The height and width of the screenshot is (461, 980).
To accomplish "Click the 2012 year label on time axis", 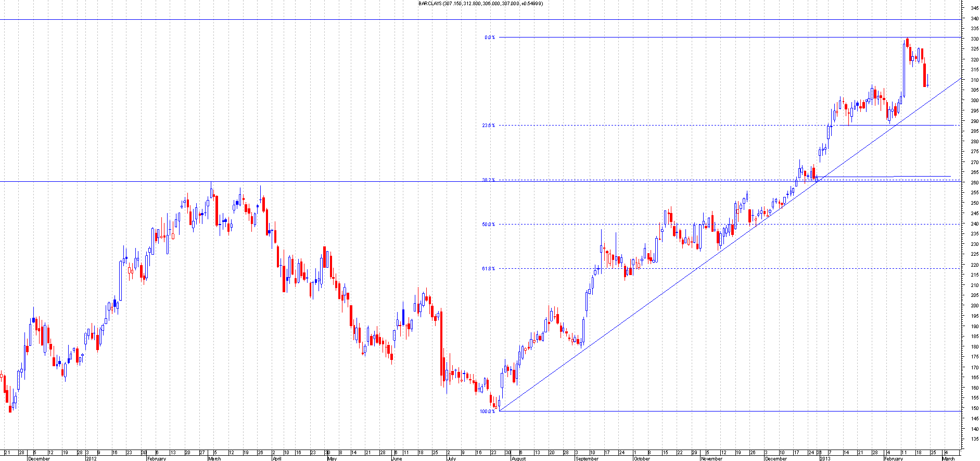I will pyautogui.click(x=91, y=459).
